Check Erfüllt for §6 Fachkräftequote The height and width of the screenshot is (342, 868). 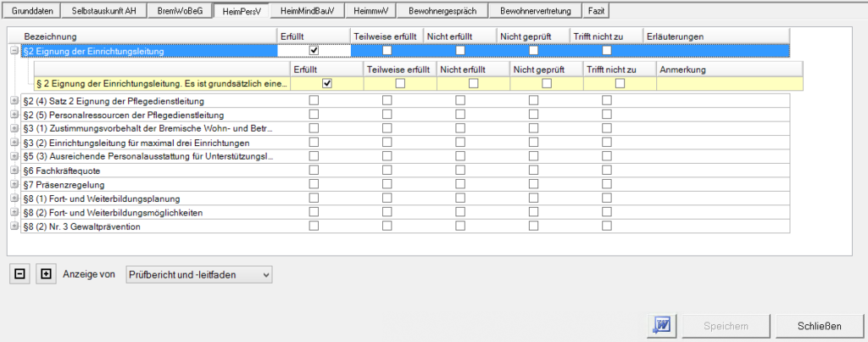click(x=314, y=171)
